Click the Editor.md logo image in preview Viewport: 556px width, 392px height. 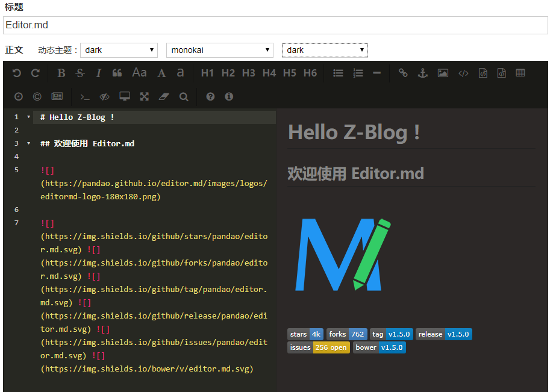pyautogui.click(x=343, y=255)
